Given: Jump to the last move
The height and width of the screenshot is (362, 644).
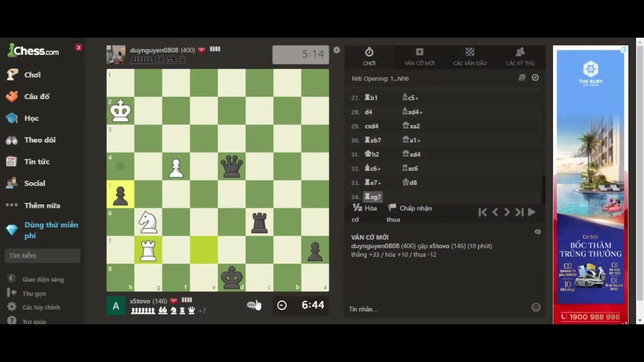Looking at the screenshot, I should pyautogui.click(x=519, y=212).
